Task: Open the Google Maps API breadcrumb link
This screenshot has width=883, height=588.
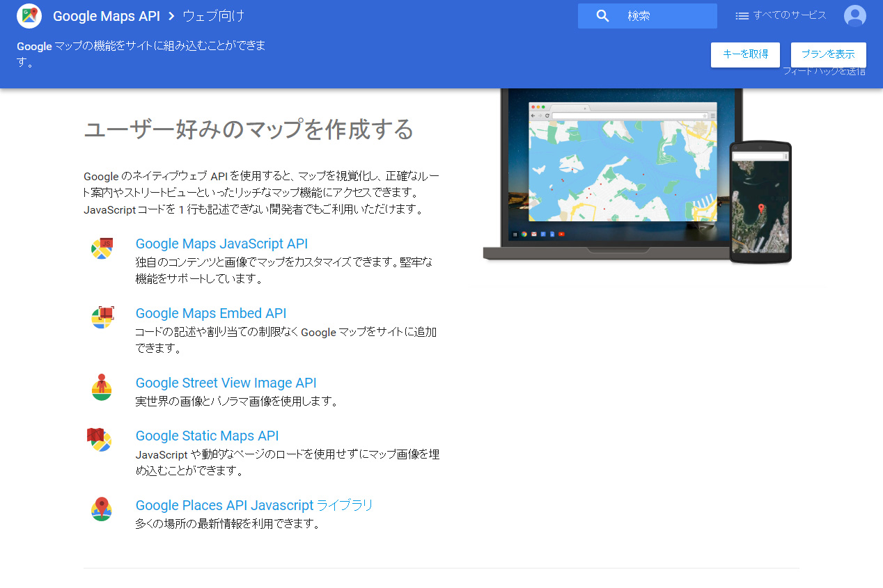Action: click(107, 16)
